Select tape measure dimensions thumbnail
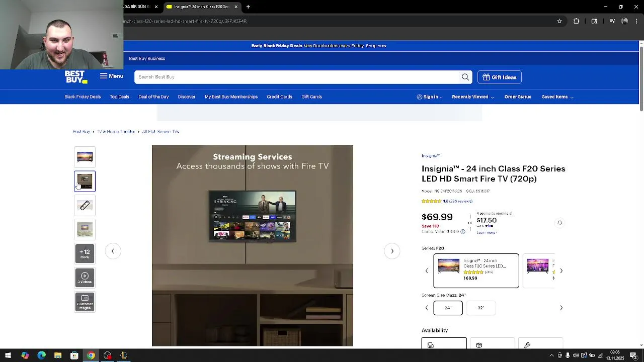 [x=85, y=206]
